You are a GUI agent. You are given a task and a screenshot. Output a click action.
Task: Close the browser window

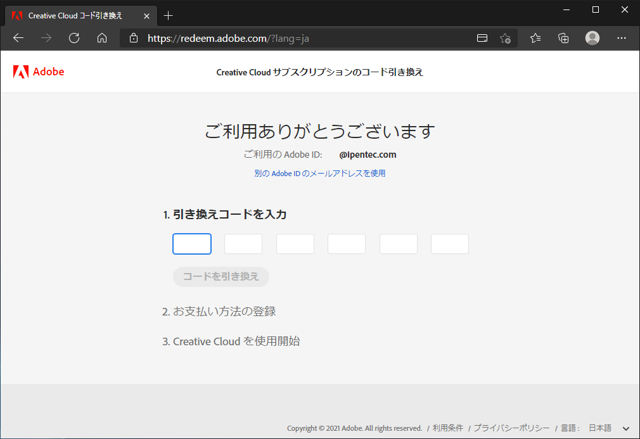pos(624,10)
